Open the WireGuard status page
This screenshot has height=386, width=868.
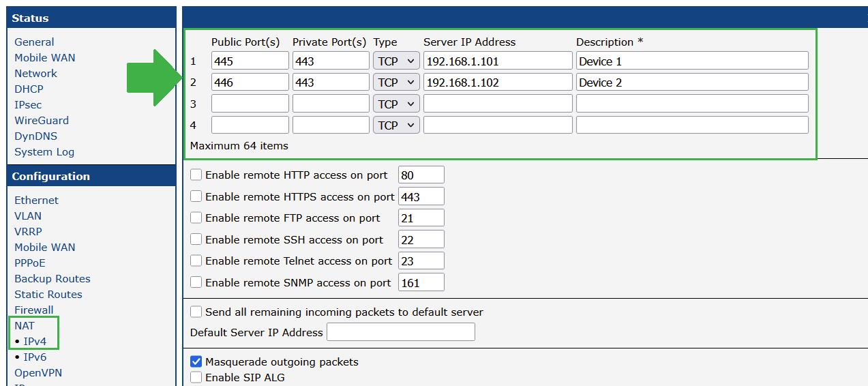coord(42,121)
